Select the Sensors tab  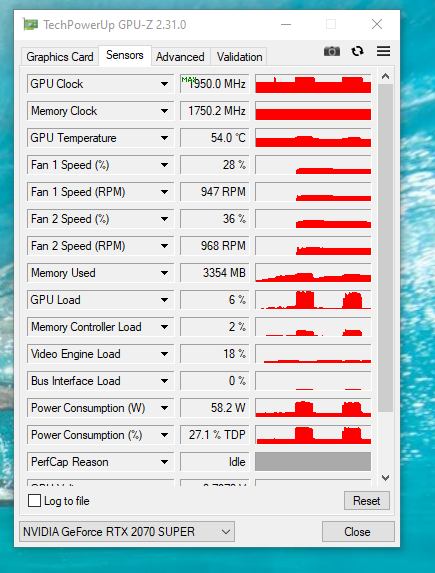coord(125,56)
